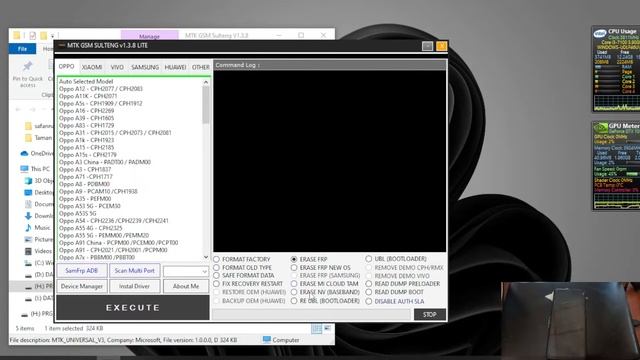This screenshot has height=360, width=640.
Task: Open Music folder in Explorer sidebar
Action: 38,227
